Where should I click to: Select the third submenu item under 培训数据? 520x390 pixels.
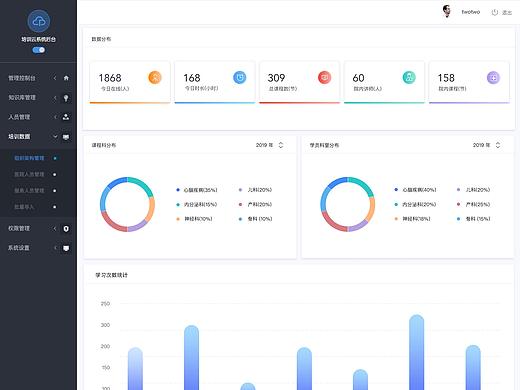(x=29, y=190)
